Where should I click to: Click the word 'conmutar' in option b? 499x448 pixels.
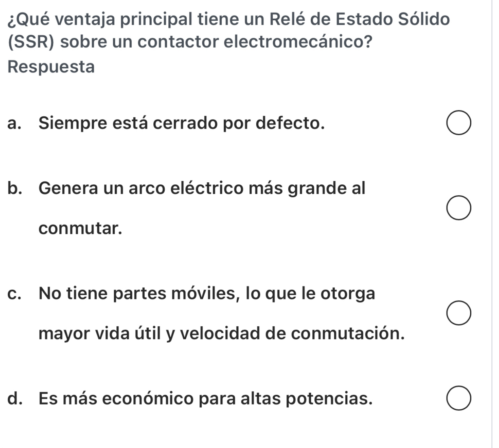click(x=77, y=228)
